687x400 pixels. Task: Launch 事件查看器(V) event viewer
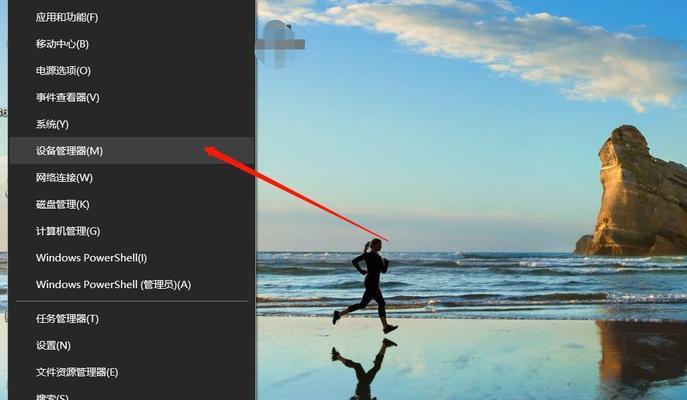(x=131, y=98)
